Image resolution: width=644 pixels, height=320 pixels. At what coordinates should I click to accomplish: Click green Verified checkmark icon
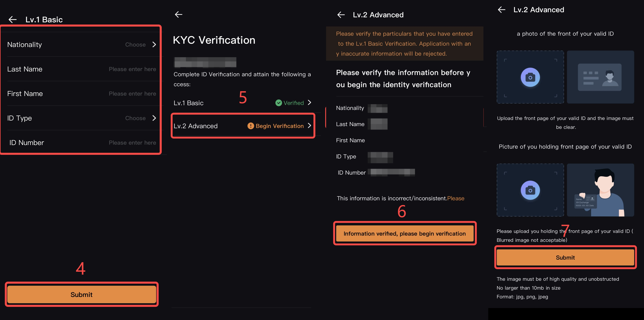click(279, 103)
